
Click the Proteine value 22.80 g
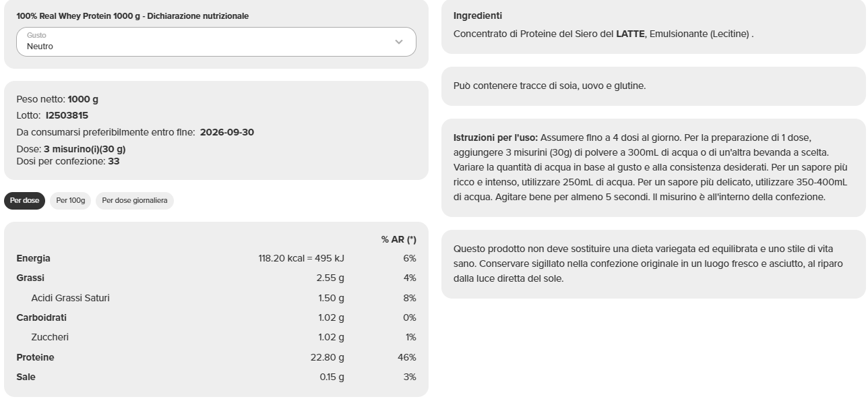click(x=327, y=357)
